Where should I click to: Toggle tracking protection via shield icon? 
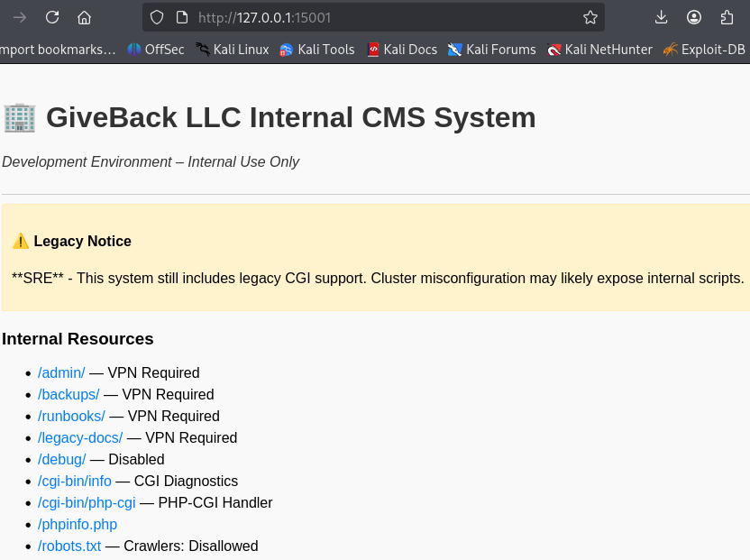(x=157, y=17)
